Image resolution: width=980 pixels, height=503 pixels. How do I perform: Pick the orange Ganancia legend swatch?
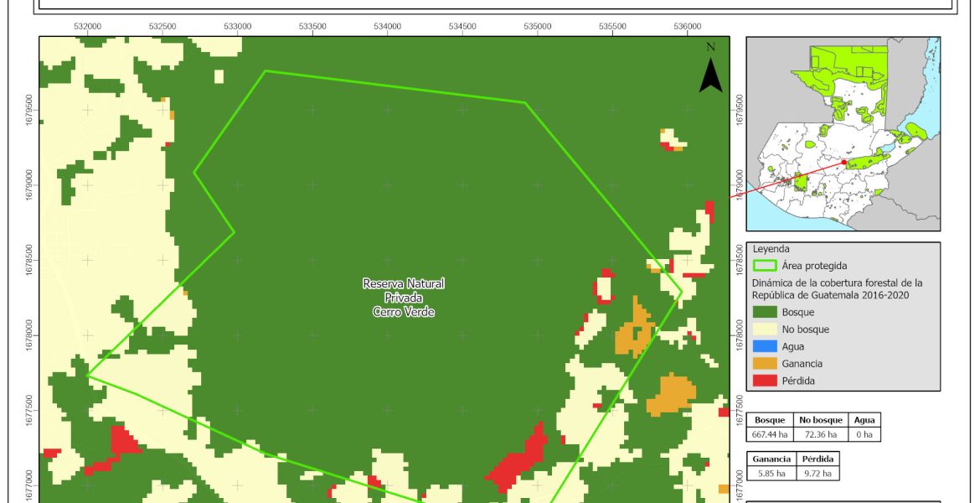pos(766,364)
